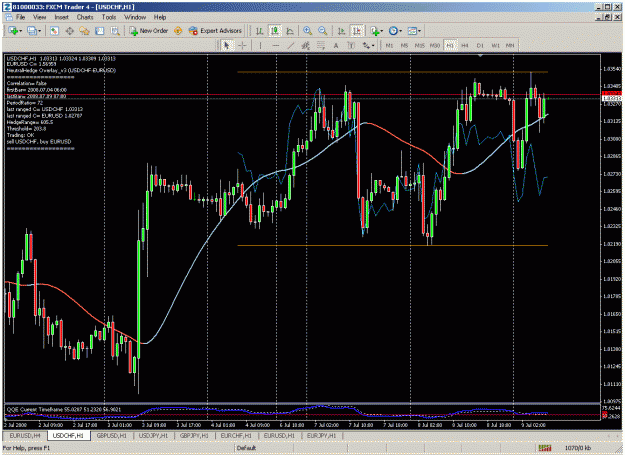This screenshot has height=455, width=625.
Task: Open the Data Window crosshair icon
Action: click(69, 31)
